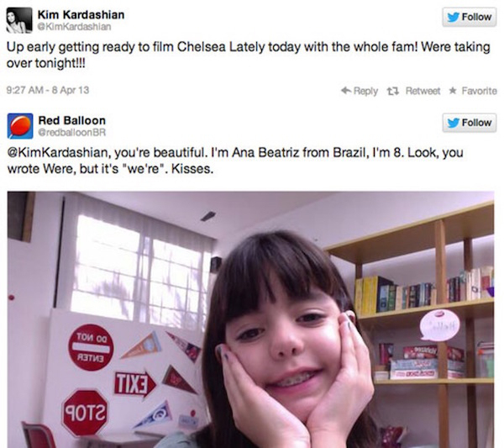Open the 9:27 AM - 8 Apr 13 timestamp
The image size is (504, 448).
point(48,90)
